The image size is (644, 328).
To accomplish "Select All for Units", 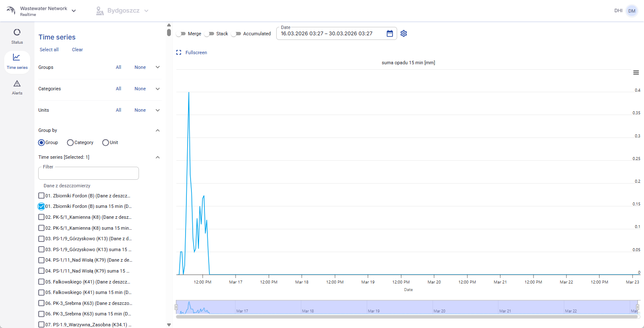I will [x=118, y=110].
